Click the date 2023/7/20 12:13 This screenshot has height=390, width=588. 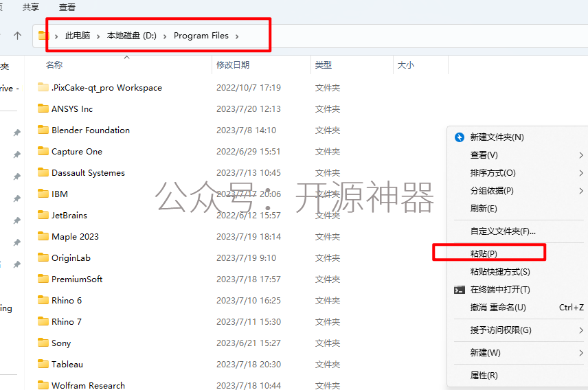[x=249, y=108]
